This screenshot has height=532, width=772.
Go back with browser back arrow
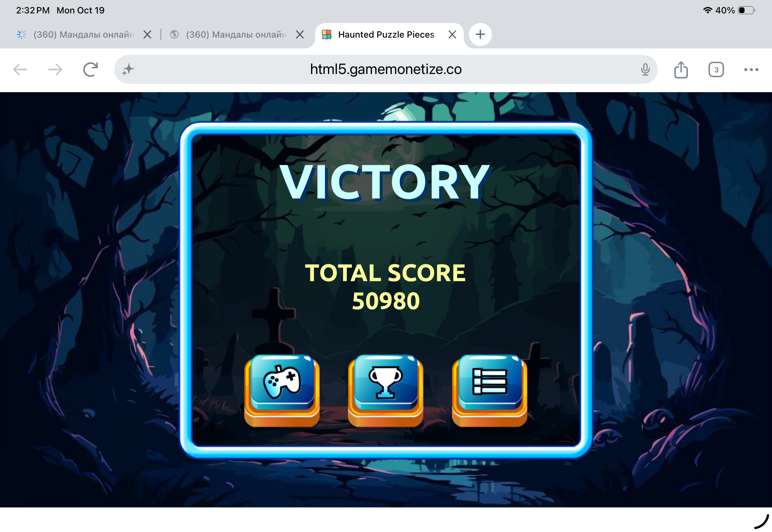pyautogui.click(x=20, y=69)
